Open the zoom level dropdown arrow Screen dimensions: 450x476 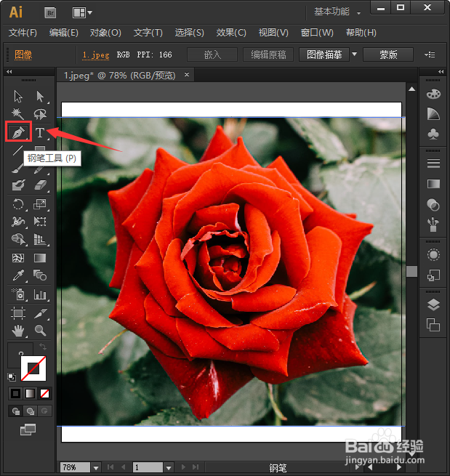[96, 468]
